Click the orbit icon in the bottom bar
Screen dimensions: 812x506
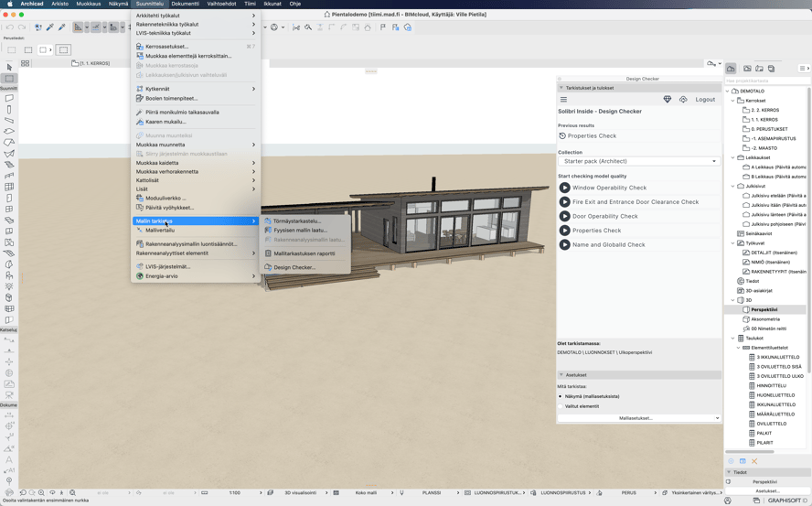52,492
